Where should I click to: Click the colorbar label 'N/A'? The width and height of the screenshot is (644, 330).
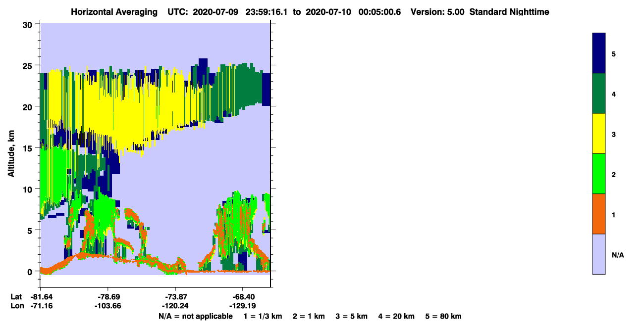(x=617, y=255)
